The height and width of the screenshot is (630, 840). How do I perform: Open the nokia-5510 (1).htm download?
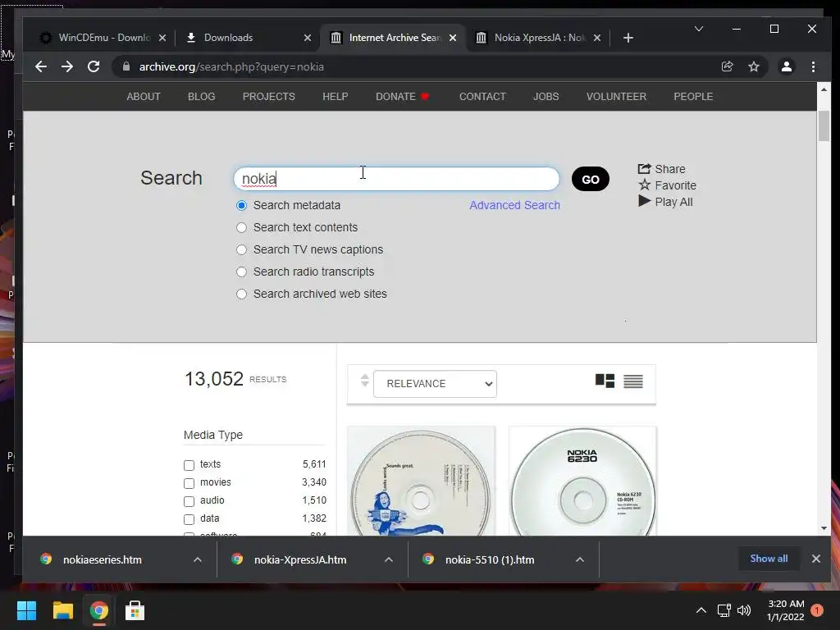point(489,559)
